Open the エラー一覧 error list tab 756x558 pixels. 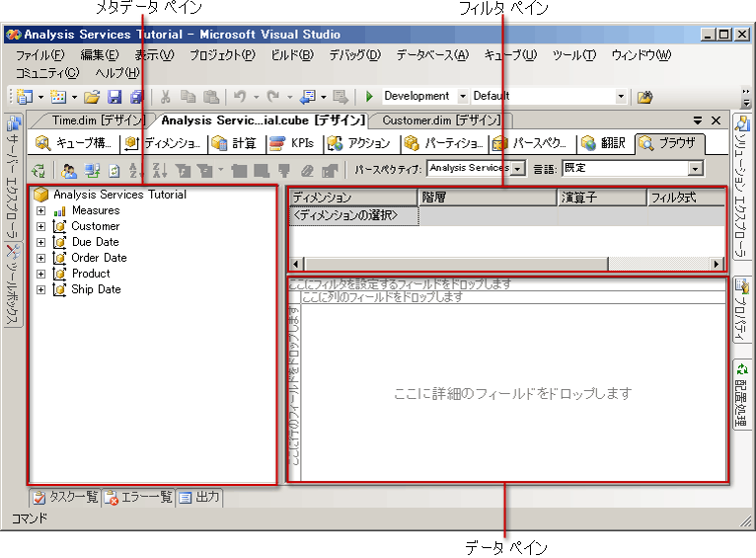point(139,497)
